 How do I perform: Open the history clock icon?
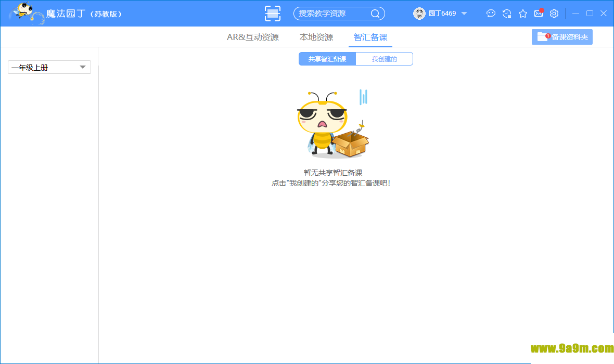[507, 14]
